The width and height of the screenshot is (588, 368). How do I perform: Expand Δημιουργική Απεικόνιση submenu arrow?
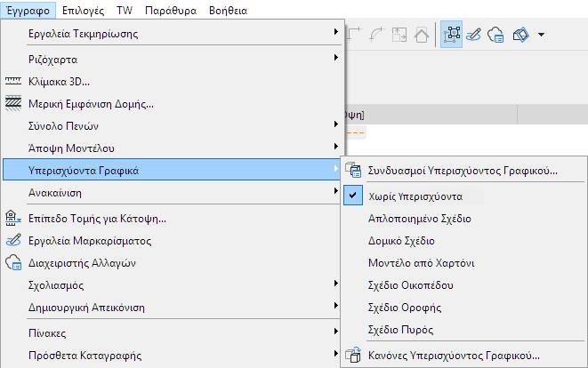(336, 306)
